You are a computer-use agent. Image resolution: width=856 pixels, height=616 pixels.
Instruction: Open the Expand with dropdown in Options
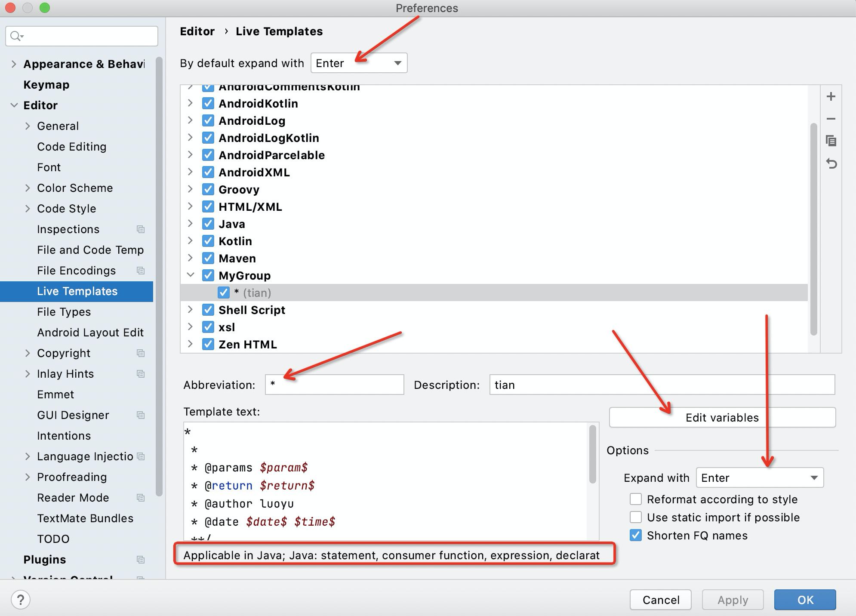pos(759,478)
